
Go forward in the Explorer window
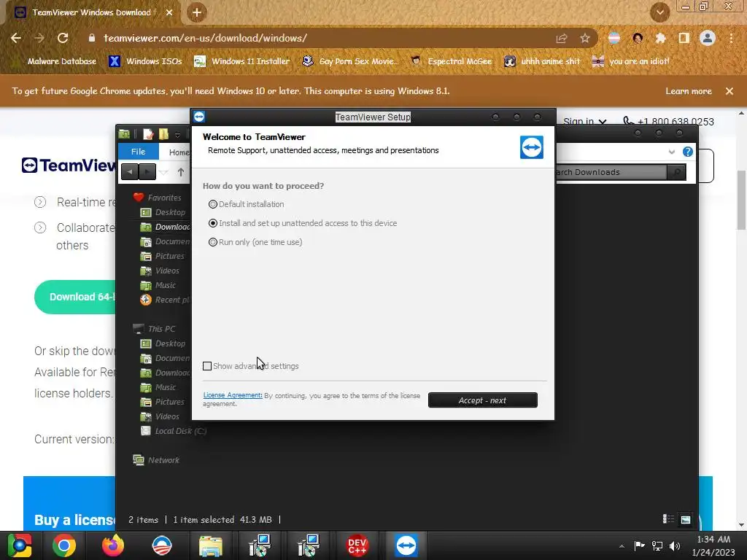(147, 171)
